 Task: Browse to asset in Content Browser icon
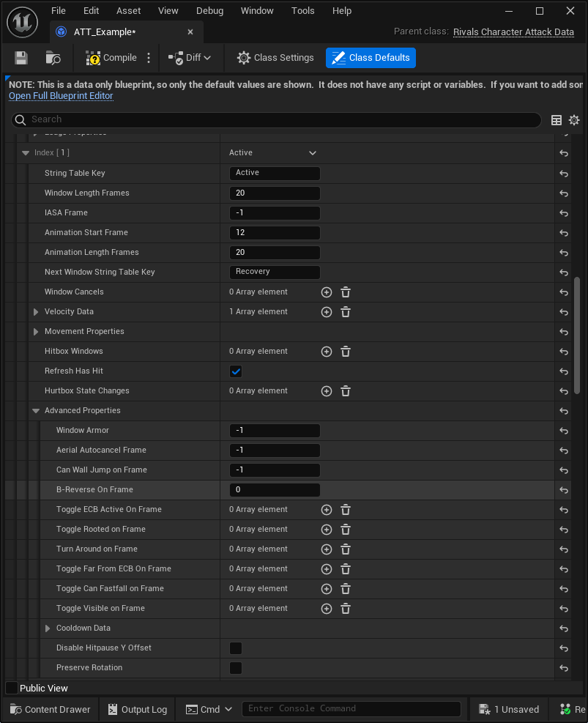(x=53, y=58)
